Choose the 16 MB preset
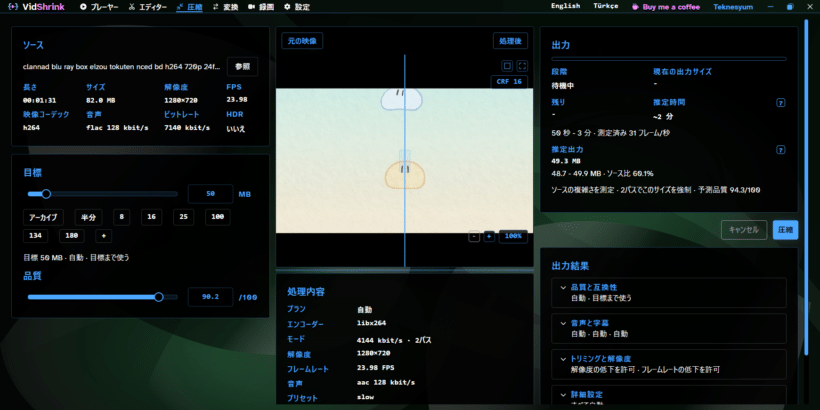This screenshot has width=820, height=410. 151,218
